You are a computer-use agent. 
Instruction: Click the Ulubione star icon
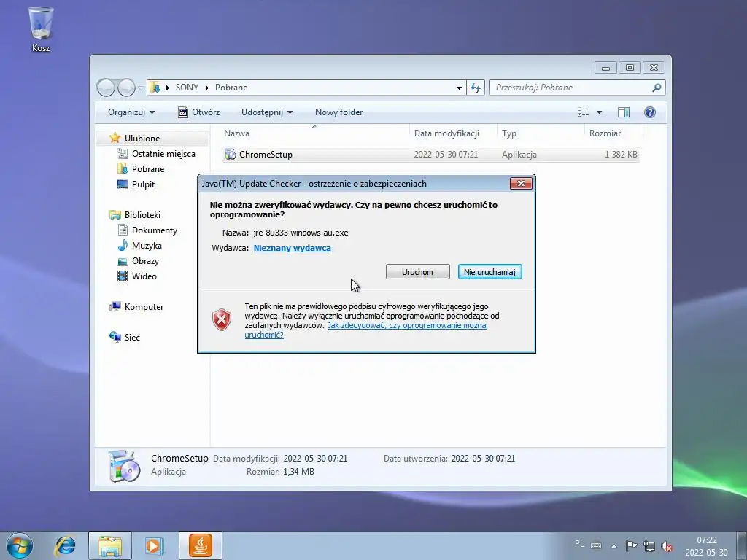pyautogui.click(x=115, y=138)
